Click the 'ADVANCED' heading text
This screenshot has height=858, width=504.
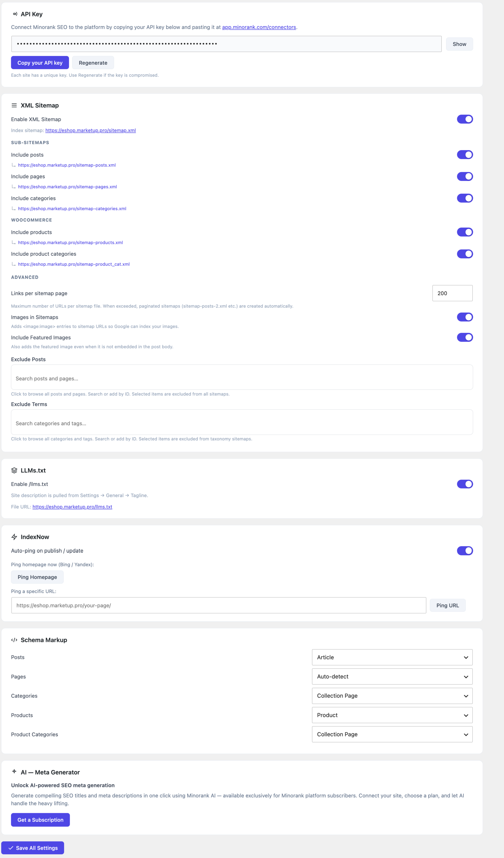coord(25,277)
